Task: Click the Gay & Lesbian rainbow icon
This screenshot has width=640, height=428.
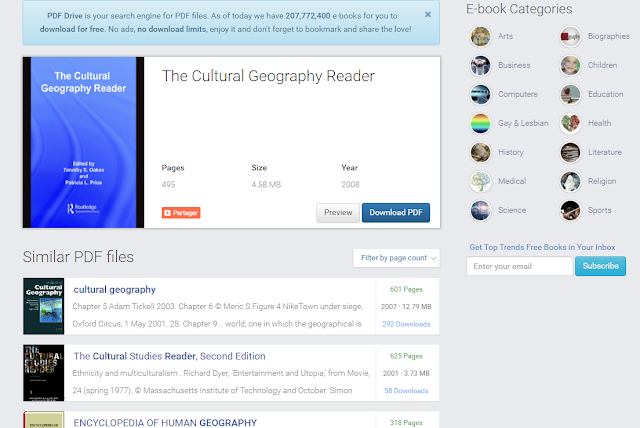Action: tap(480, 123)
